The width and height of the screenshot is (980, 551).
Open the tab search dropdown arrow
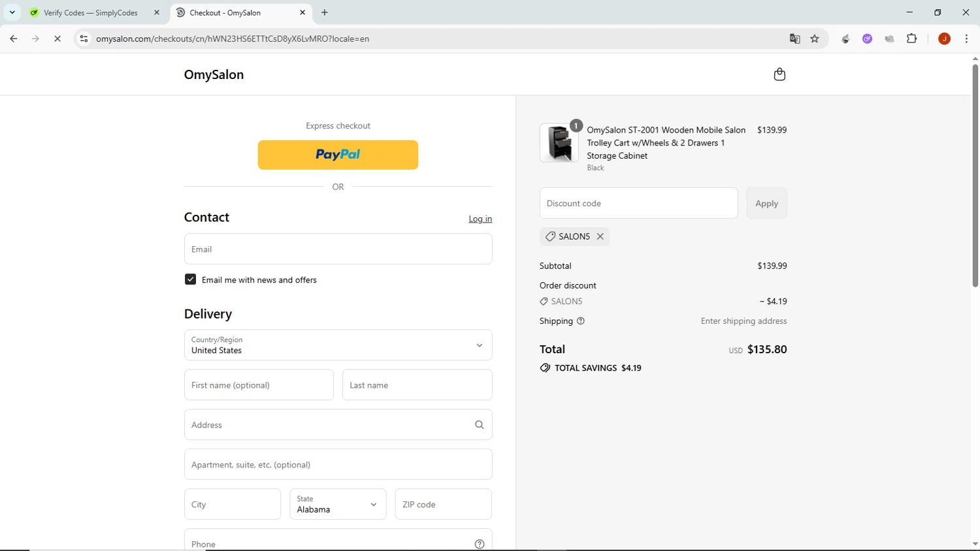(12, 12)
